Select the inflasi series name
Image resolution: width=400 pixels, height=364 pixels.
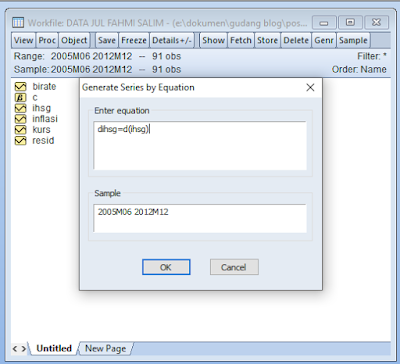(x=45, y=119)
